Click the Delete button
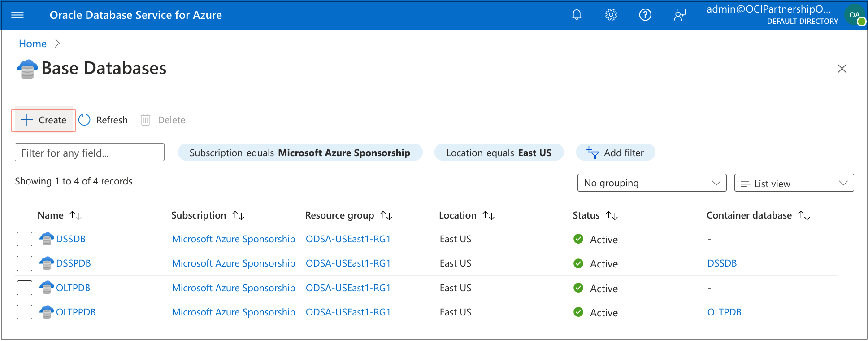This screenshot has height=341, width=868. click(x=163, y=120)
